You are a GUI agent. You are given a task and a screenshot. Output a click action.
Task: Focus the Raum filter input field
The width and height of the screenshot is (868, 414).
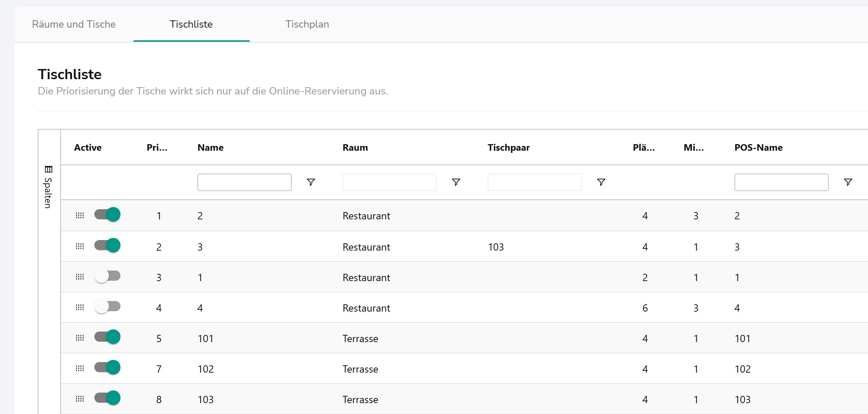click(390, 182)
